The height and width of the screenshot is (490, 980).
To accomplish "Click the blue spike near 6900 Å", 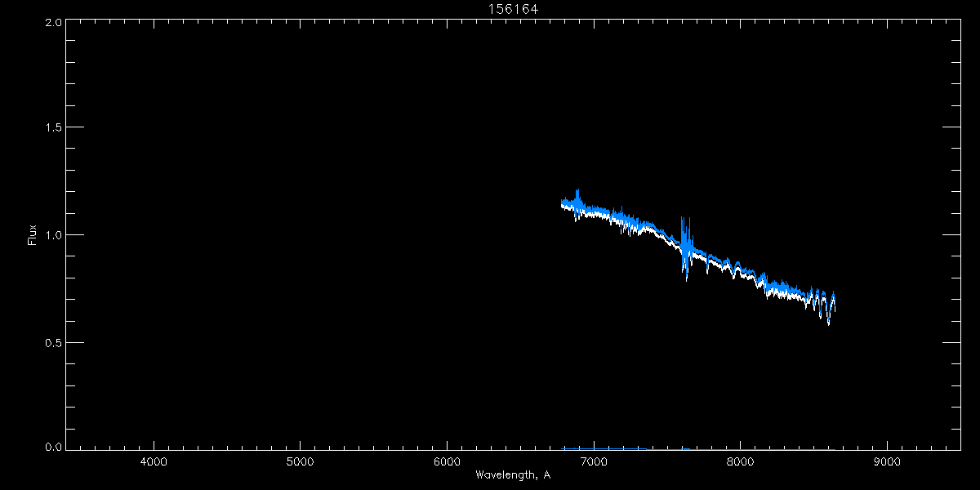I will [x=577, y=200].
